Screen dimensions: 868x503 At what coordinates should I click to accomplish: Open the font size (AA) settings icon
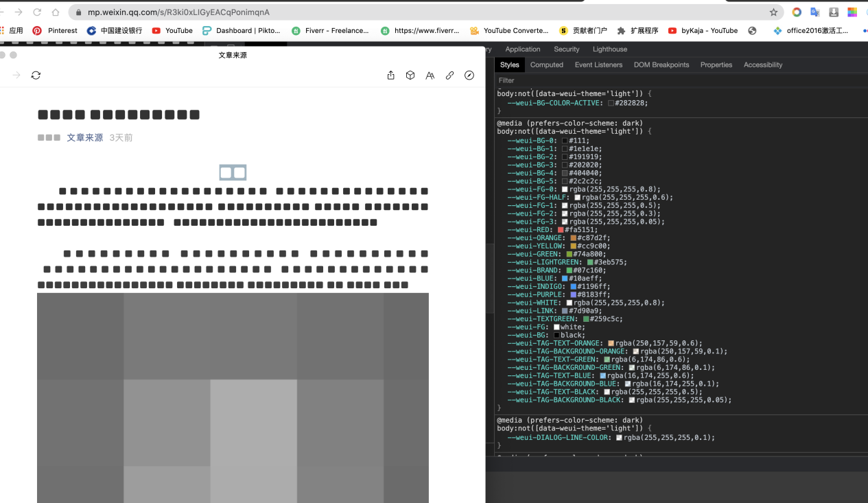430,75
